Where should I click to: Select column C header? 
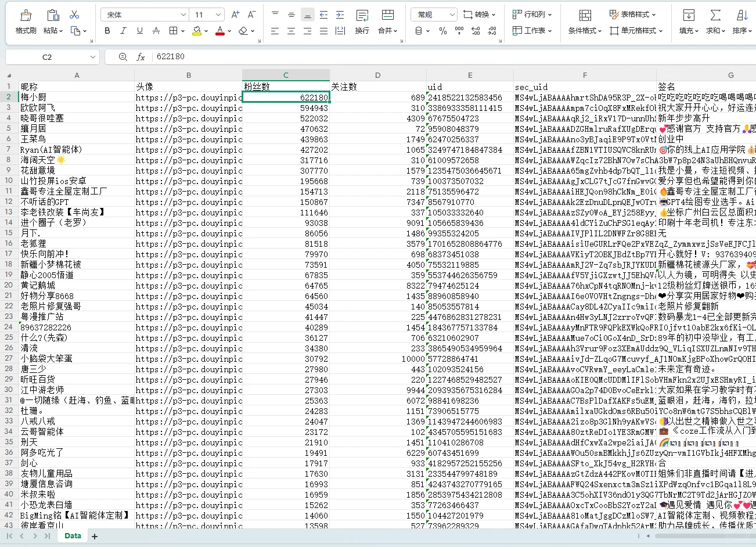[x=286, y=75]
